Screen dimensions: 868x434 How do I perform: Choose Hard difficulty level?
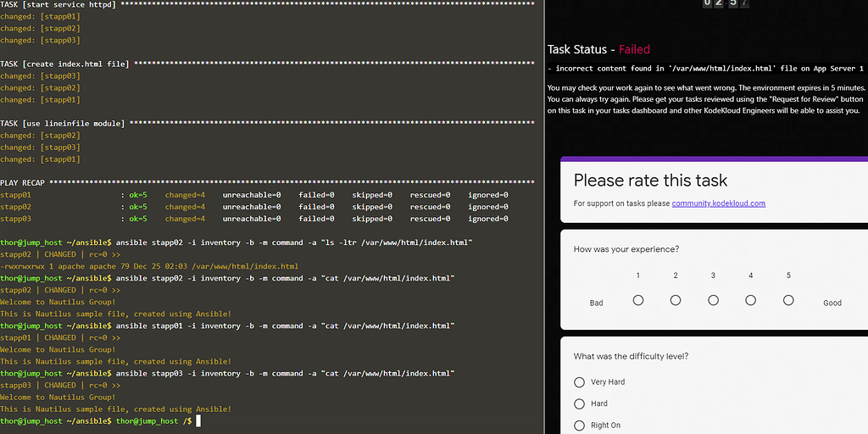[580, 403]
